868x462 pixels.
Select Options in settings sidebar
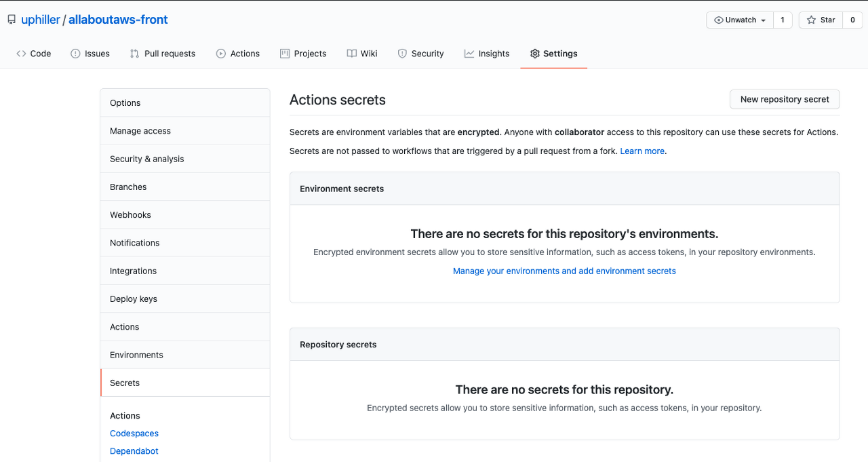click(185, 102)
